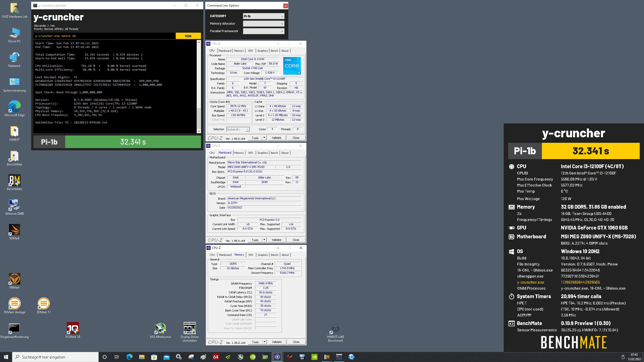Image resolution: width=644 pixels, height=362 pixels.
Task: Launch the HWBOT x265 Benchmark desktop icon
Action: click(x=335, y=333)
